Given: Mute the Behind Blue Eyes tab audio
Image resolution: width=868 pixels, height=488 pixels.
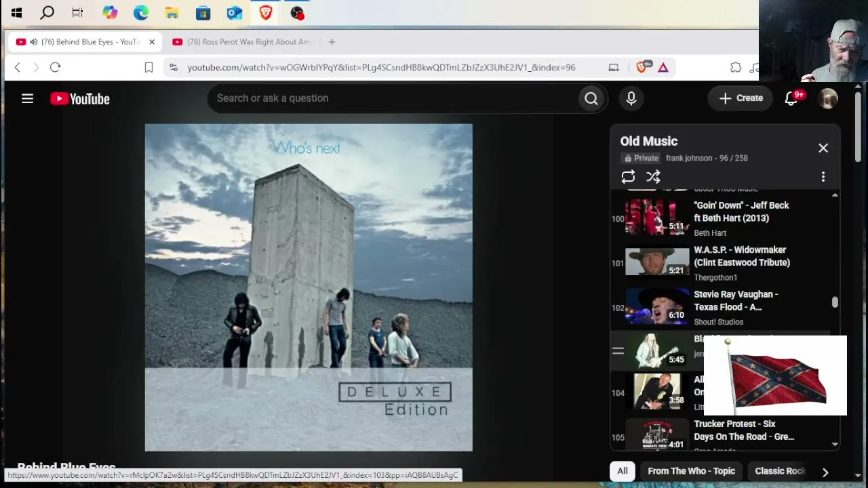Looking at the screenshot, I should [33, 42].
